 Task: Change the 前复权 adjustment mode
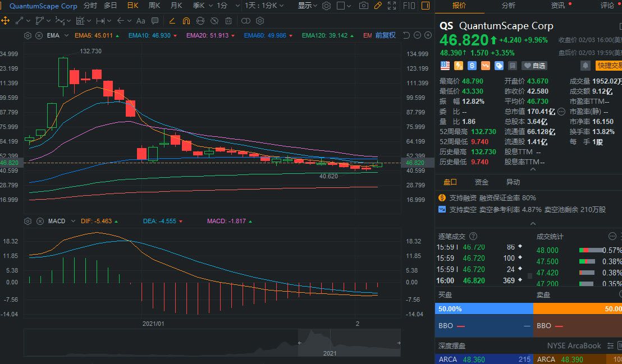point(386,35)
